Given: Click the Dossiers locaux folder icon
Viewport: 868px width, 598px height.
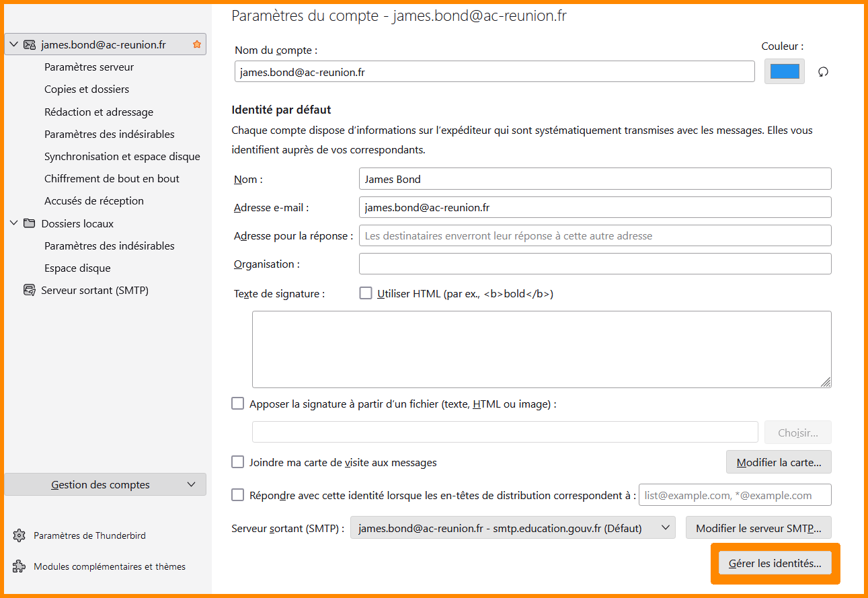Looking at the screenshot, I should tap(30, 223).
